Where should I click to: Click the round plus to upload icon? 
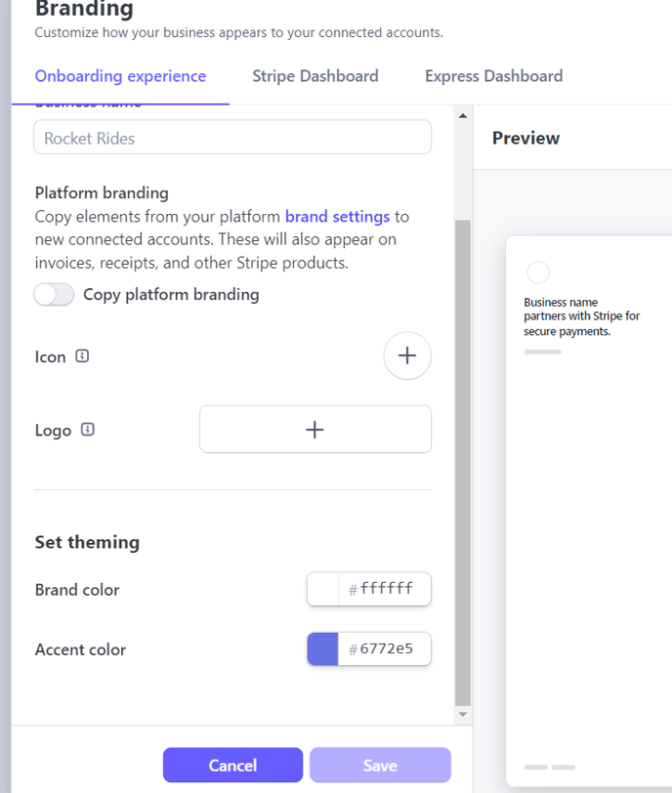pyautogui.click(x=407, y=355)
